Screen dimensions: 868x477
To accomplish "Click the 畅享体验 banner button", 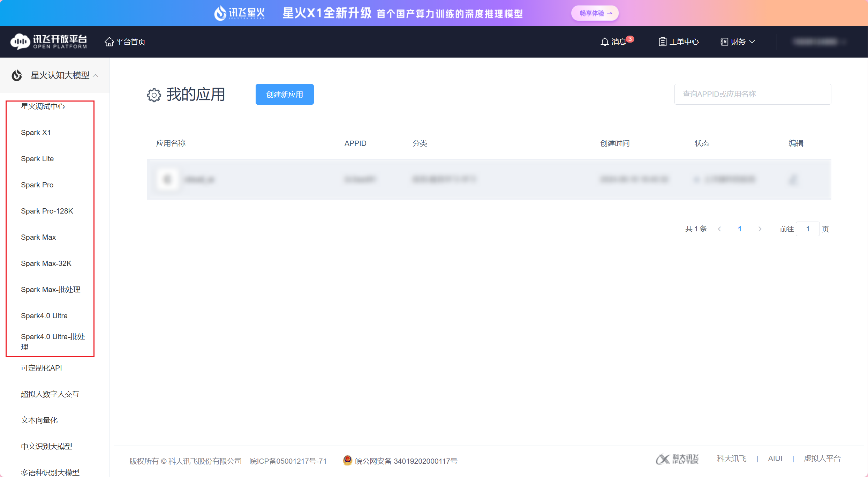I will (x=595, y=13).
